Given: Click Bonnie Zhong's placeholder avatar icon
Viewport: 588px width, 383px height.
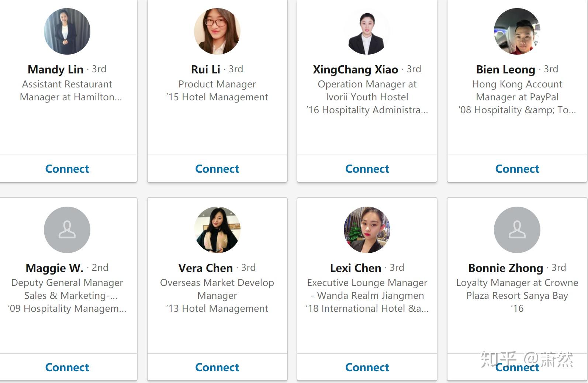Looking at the screenshot, I should (517, 230).
